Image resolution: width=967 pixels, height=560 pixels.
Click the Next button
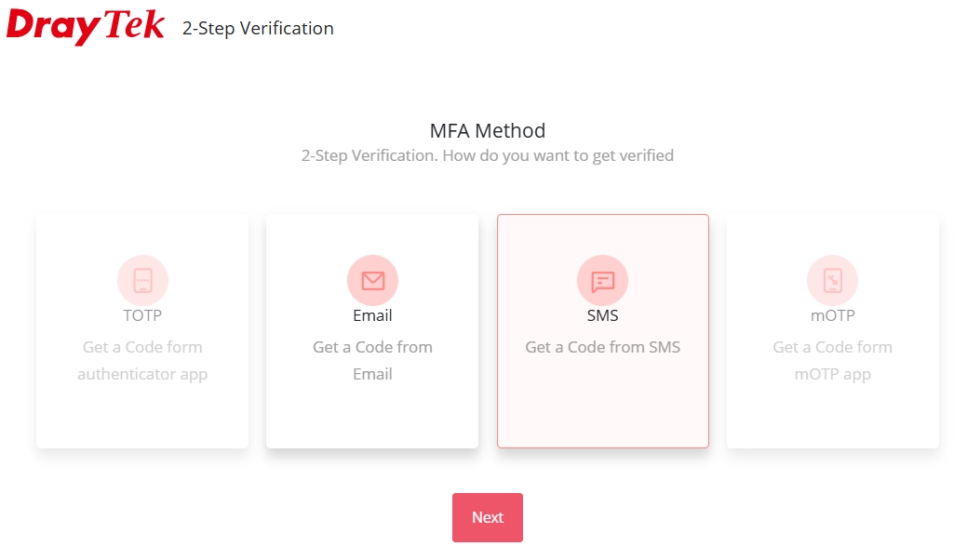[x=487, y=517]
